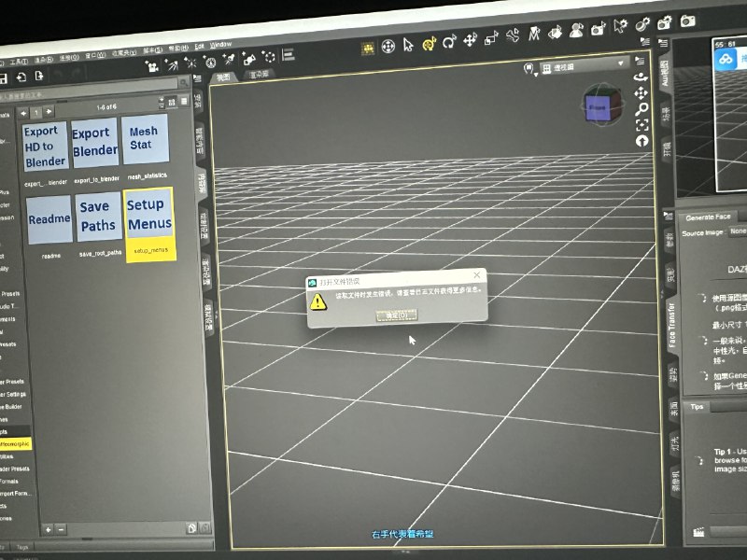Close the file open error dialog
747x560 pixels.
[x=477, y=276]
